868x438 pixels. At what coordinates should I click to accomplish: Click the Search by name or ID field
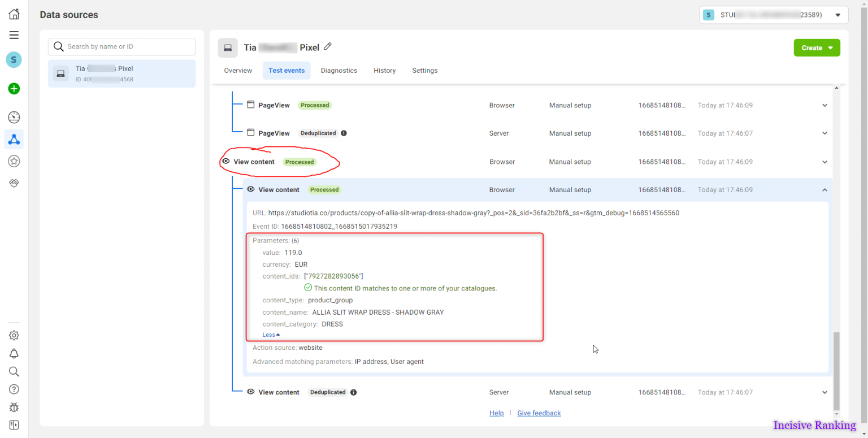point(121,46)
